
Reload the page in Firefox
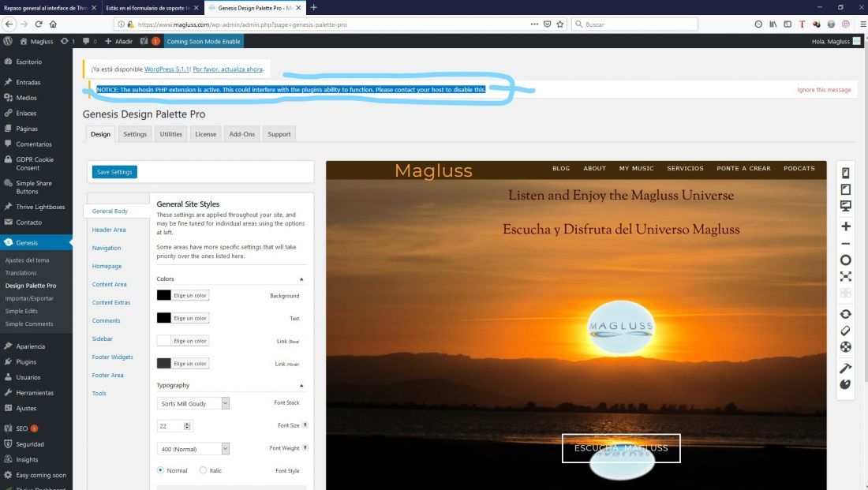[39, 24]
